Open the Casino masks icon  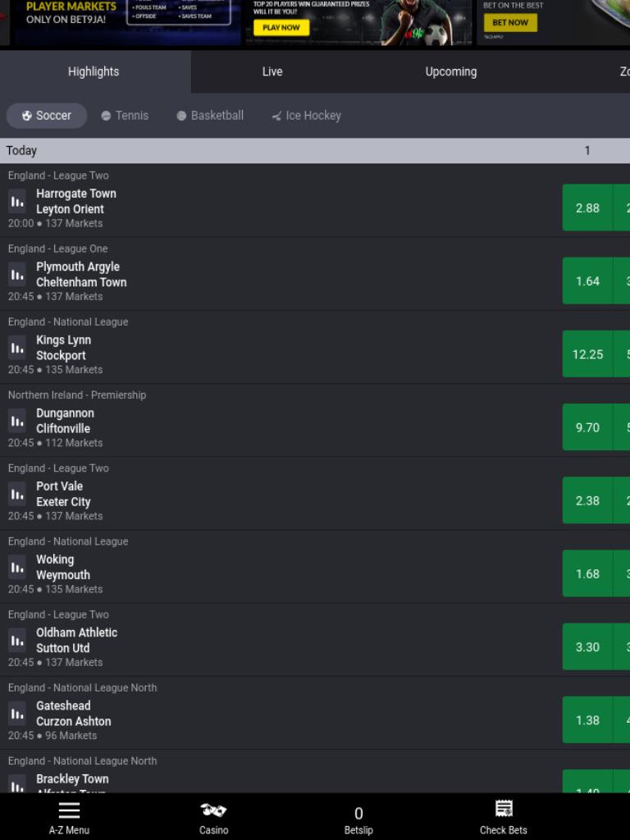pos(213,810)
